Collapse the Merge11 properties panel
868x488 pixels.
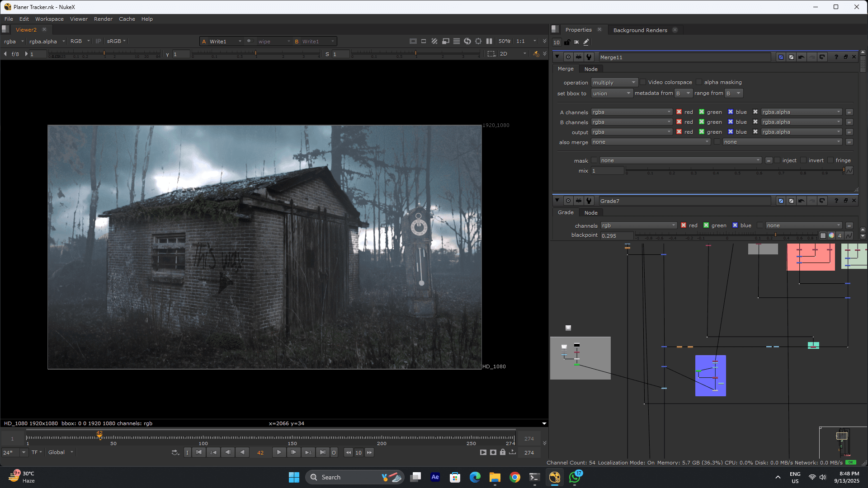coord(557,57)
